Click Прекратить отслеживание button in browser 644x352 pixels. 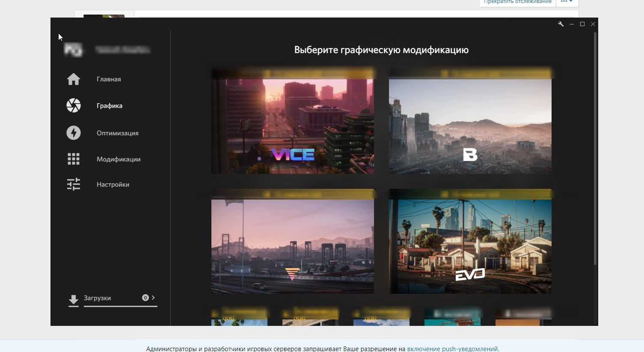(517, 2)
